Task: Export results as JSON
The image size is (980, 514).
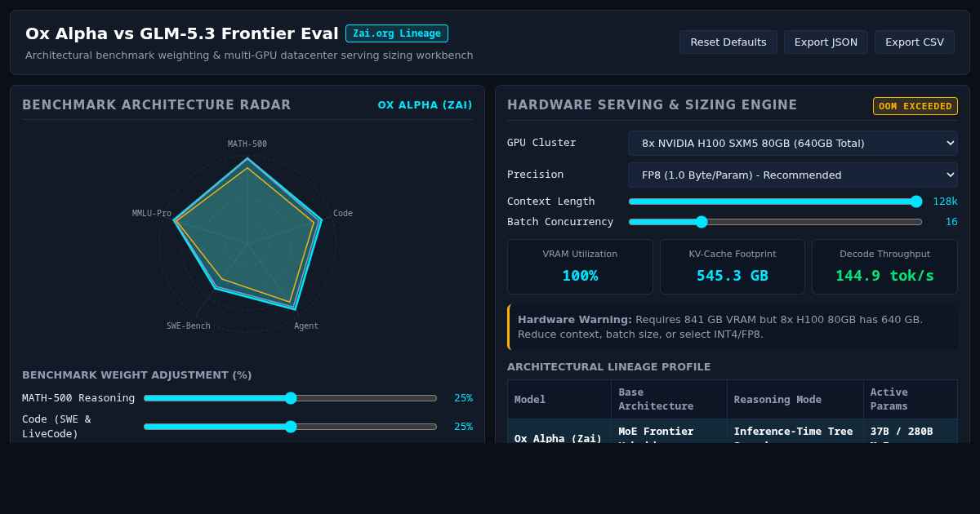Action: (x=826, y=42)
